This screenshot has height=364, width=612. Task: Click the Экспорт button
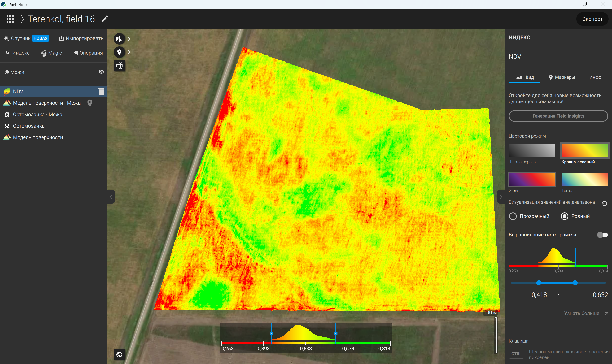(x=592, y=19)
